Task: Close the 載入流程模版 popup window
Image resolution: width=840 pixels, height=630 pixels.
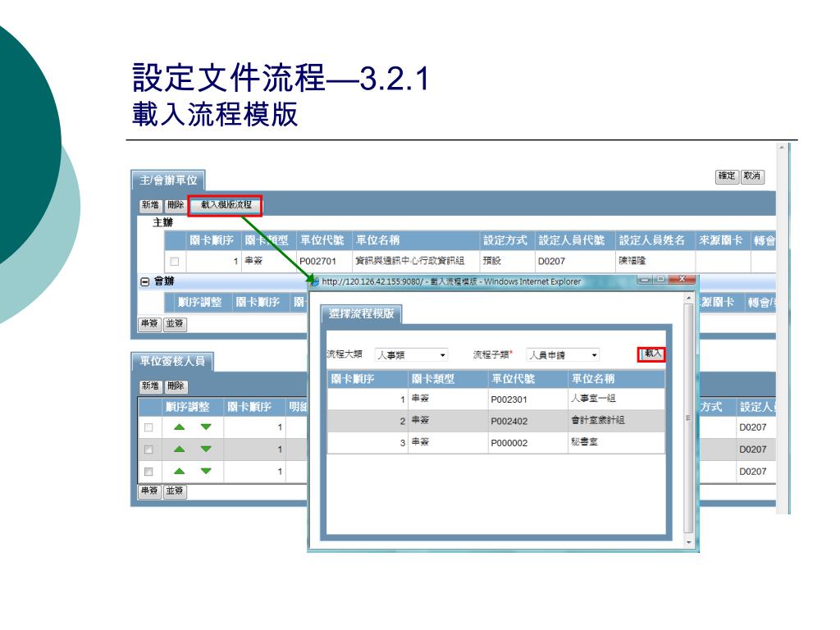Action: 682,280
